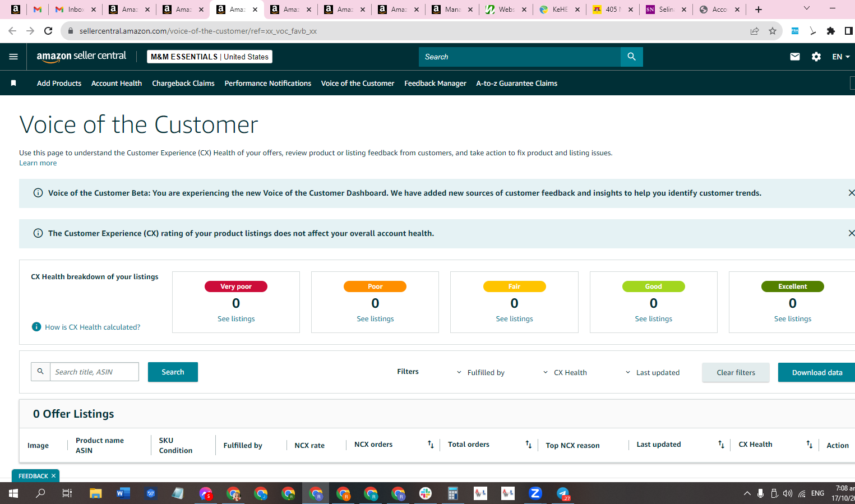
Task: Open the FEEDBACK tab at the page bottom
Action: click(33, 476)
